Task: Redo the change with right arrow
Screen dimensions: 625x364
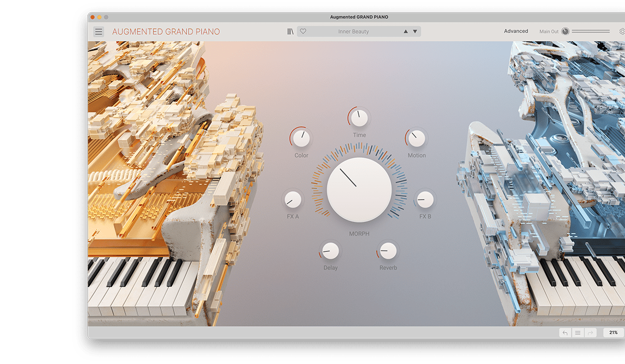Action: coord(590,332)
